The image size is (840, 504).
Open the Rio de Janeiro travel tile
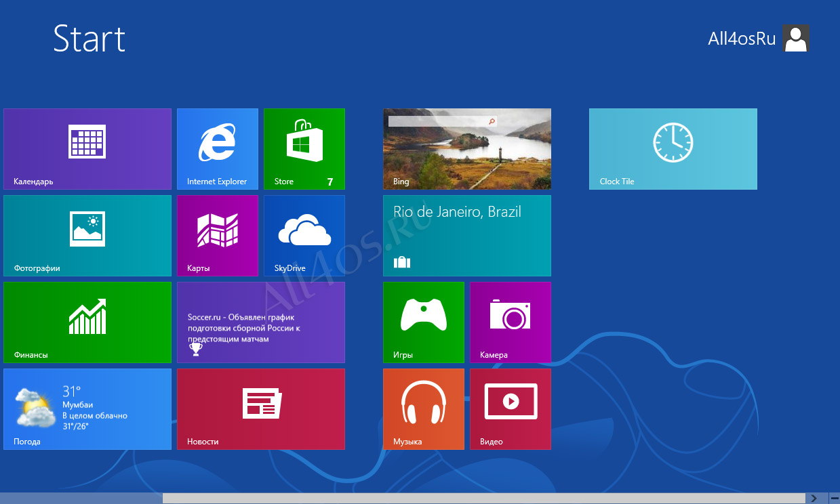(467, 236)
